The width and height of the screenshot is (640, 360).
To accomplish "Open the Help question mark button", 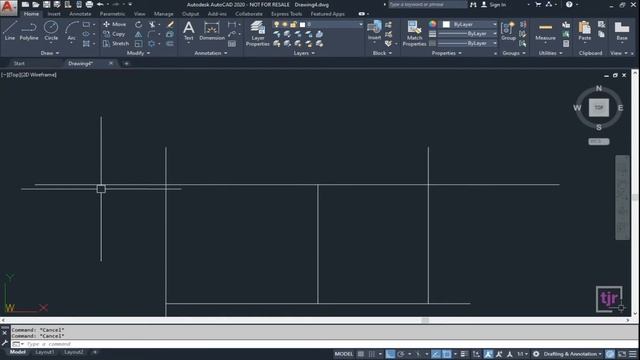I will (x=569, y=4).
